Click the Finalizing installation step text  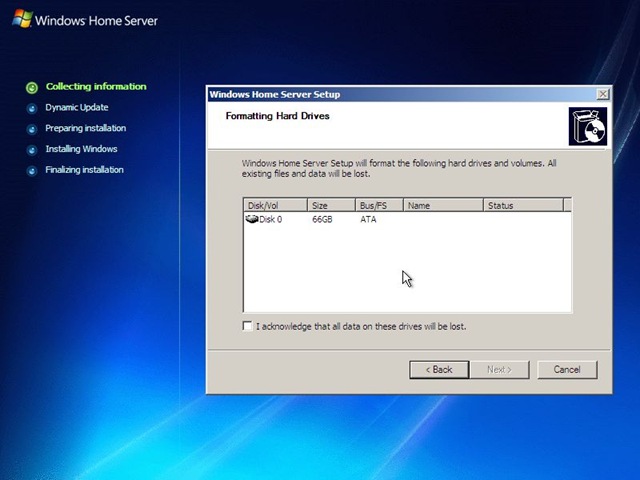[84, 170]
